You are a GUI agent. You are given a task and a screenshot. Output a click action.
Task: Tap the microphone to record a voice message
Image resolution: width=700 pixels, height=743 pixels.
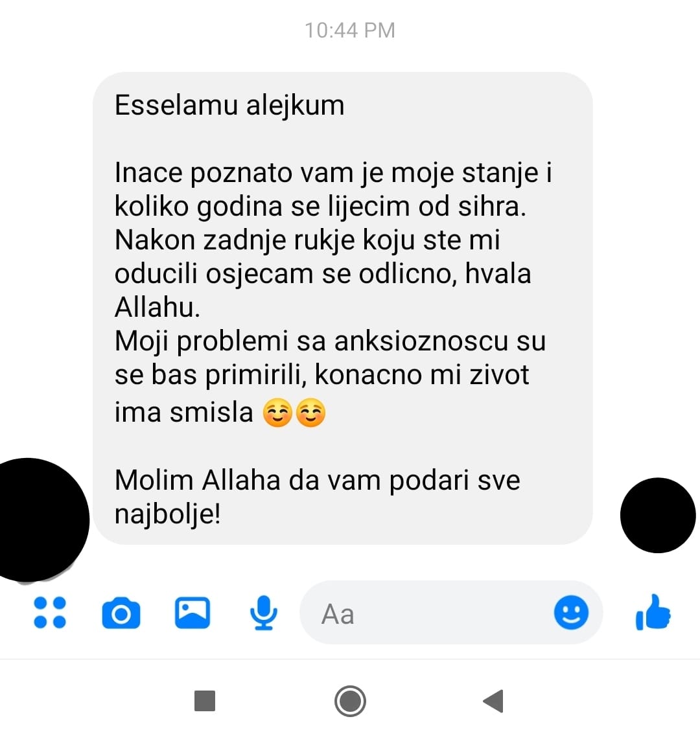pyautogui.click(x=264, y=613)
